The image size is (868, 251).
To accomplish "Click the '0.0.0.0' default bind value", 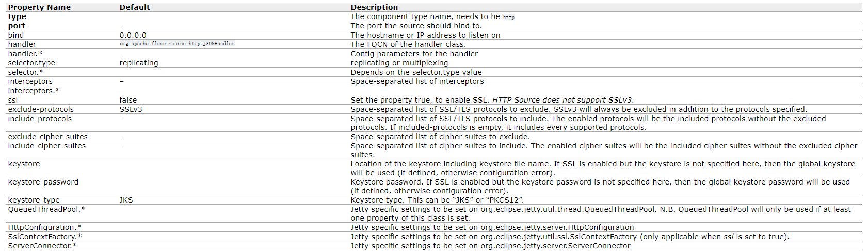I will pyautogui.click(x=133, y=35).
